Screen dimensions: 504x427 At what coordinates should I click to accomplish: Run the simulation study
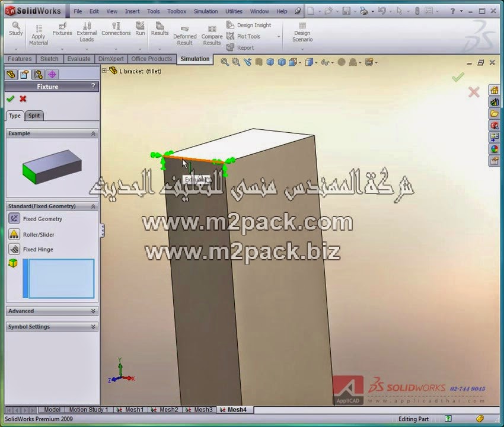point(140,28)
